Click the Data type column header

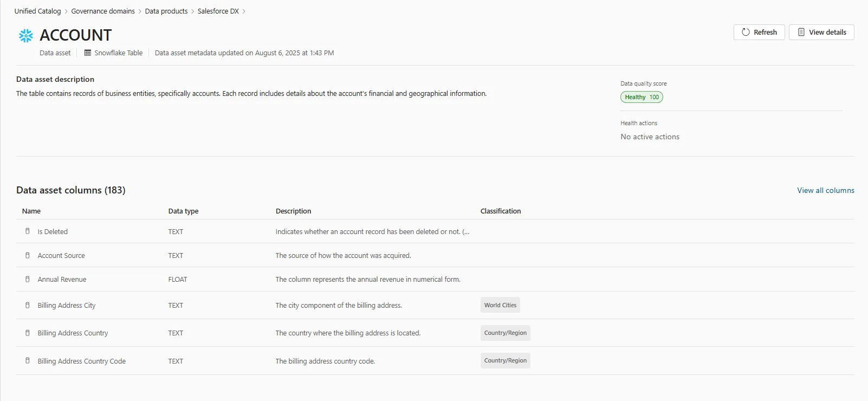[x=183, y=211]
